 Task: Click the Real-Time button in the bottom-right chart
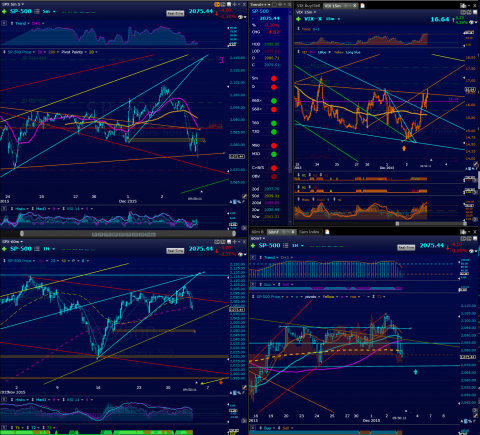pyautogui.click(x=406, y=247)
